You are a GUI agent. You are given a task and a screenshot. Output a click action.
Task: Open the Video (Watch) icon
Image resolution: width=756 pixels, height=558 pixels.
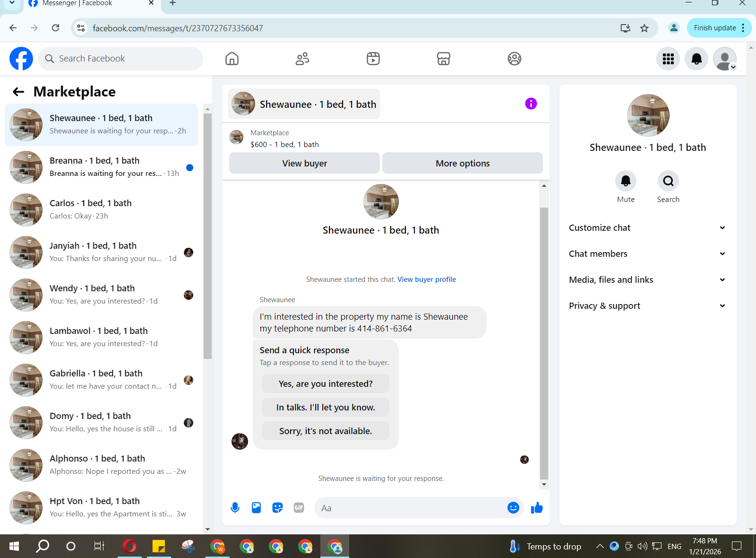(x=373, y=59)
